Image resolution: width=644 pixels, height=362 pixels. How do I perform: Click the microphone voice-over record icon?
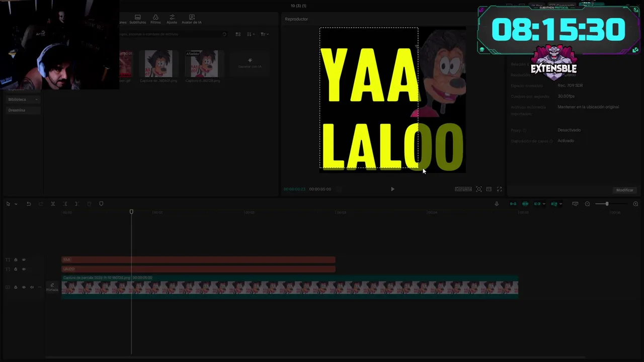click(x=497, y=204)
